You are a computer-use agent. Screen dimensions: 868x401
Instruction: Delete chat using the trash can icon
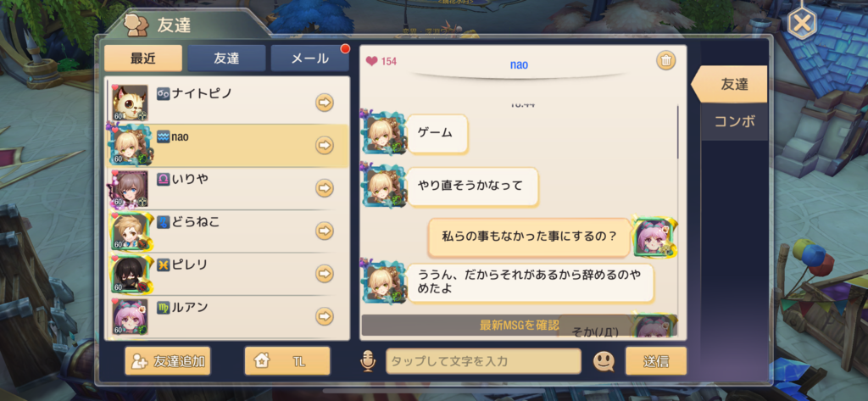pyautogui.click(x=666, y=60)
